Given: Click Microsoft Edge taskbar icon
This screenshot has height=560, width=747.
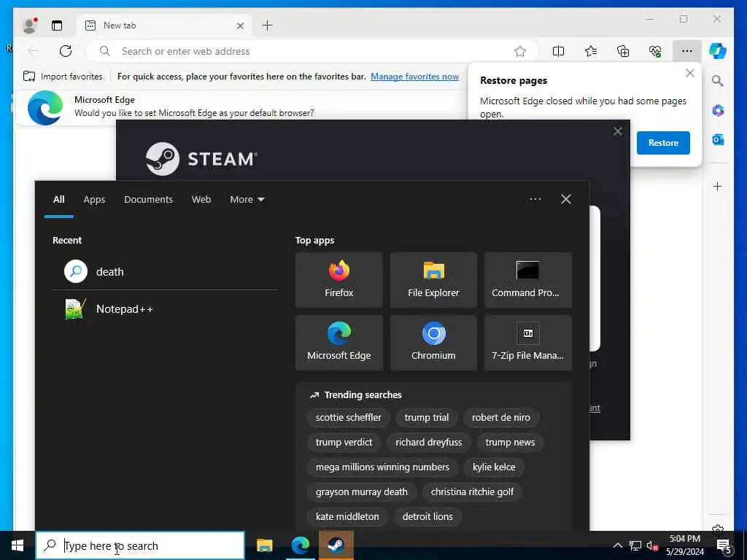Looking at the screenshot, I should [x=300, y=545].
